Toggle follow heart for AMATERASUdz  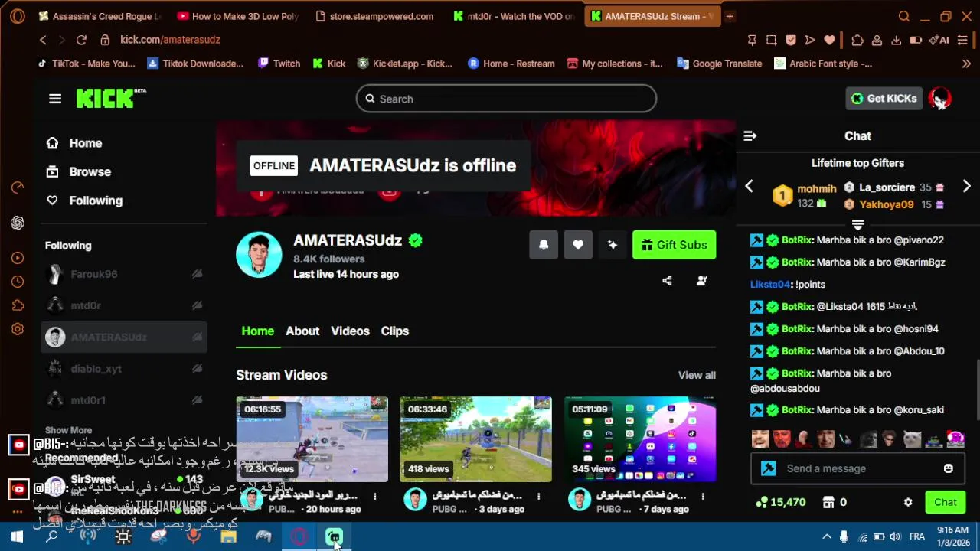pyautogui.click(x=578, y=245)
